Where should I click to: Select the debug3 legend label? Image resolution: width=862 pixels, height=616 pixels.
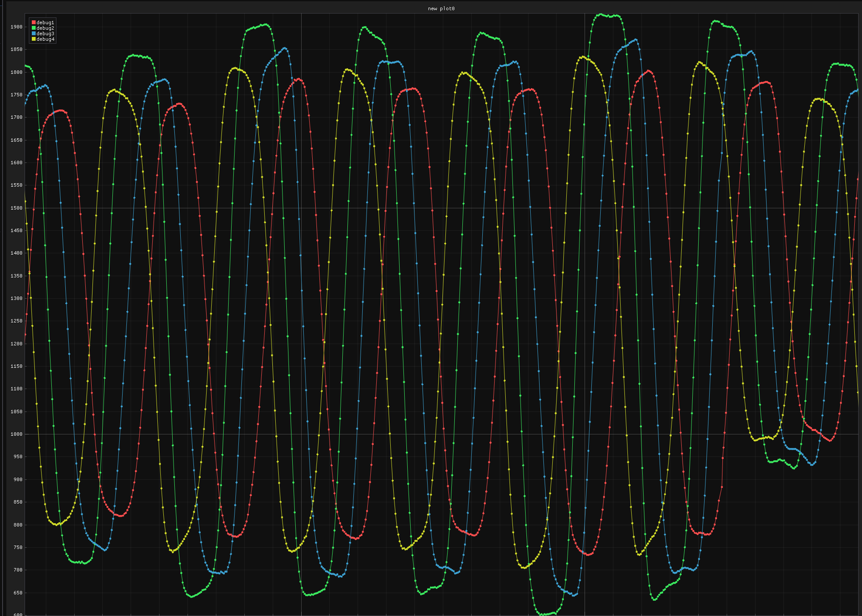[45, 34]
